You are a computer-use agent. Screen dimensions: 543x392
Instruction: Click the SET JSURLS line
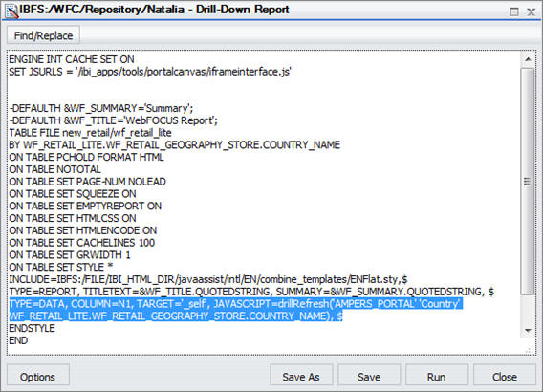click(x=150, y=72)
